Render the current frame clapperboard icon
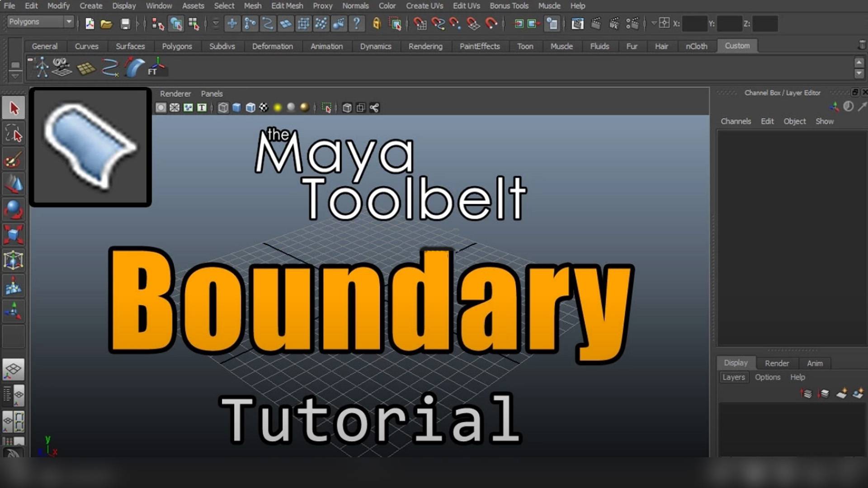 (x=596, y=23)
